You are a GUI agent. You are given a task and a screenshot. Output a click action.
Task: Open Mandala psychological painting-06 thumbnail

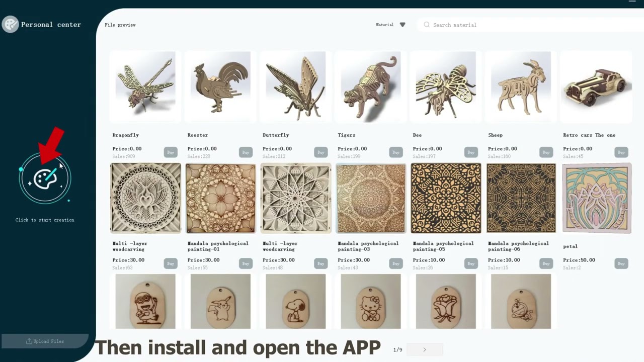(x=521, y=198)
